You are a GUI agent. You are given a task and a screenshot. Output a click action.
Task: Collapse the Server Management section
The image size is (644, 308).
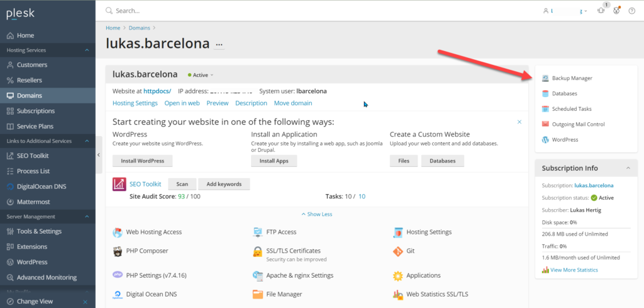87,217
